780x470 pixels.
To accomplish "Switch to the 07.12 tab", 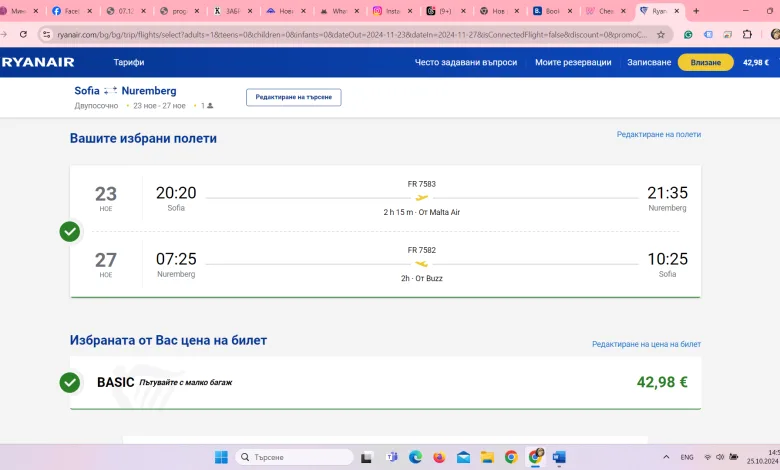I will pyautogui.click(x=126, y=10).
